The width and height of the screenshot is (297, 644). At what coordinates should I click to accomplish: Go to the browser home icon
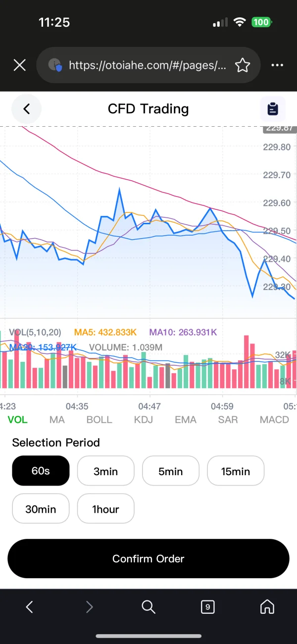[267, 606]
